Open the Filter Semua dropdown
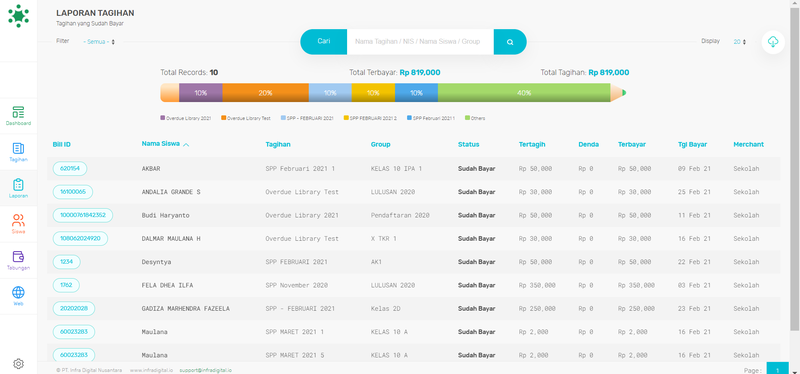Viewport: 800px width, 374px height. coord(99,42)
